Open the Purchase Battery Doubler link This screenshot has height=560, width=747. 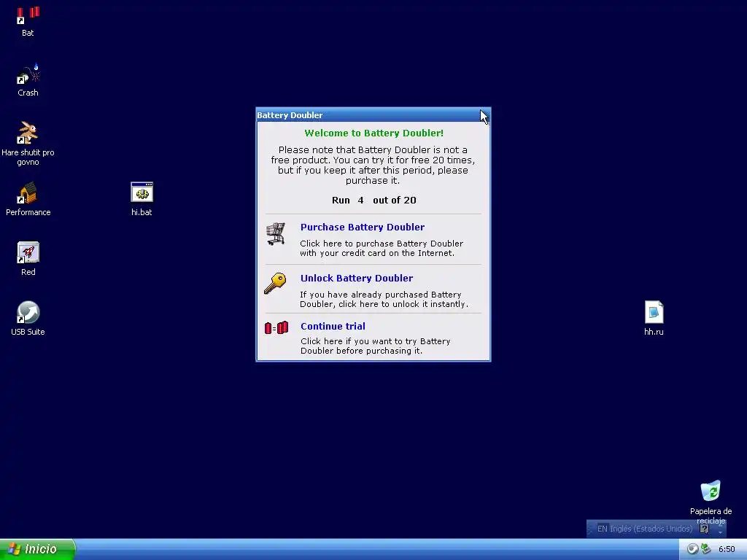[362, 227]
